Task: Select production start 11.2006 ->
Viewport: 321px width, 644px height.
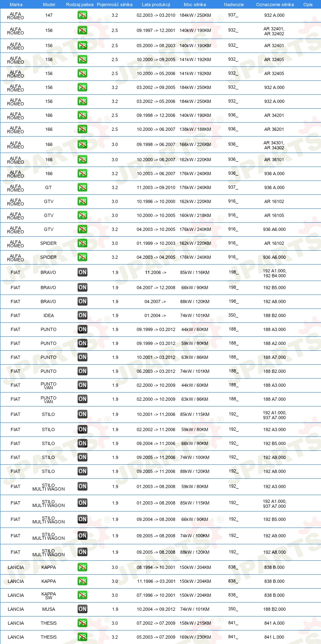Action: [156, 272]
